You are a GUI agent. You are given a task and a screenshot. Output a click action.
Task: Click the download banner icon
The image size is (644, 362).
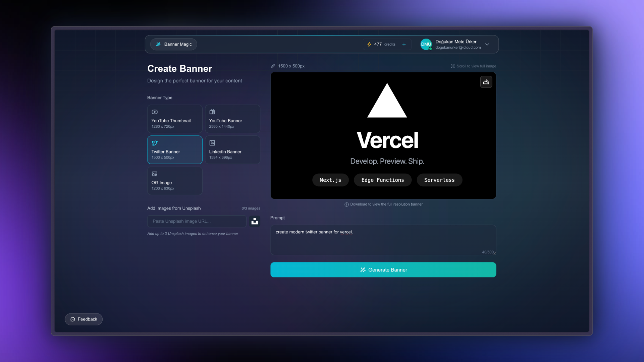tap(486, 82)
